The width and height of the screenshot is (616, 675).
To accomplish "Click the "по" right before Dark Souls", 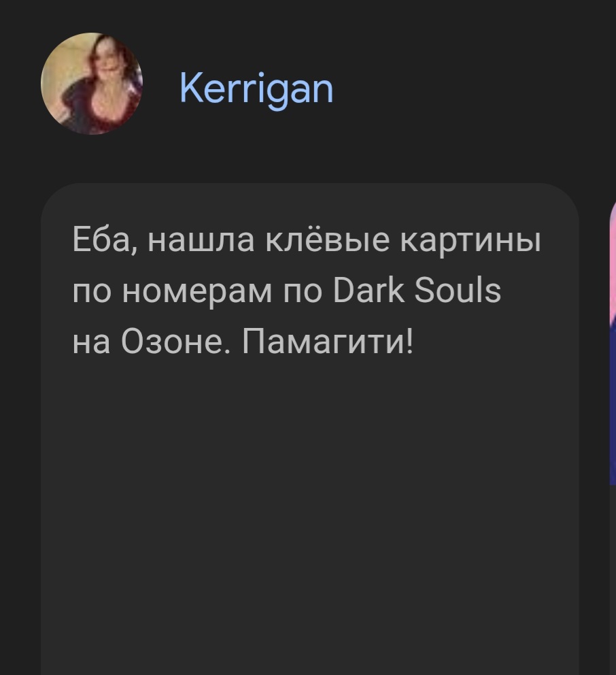I will 303,293.
